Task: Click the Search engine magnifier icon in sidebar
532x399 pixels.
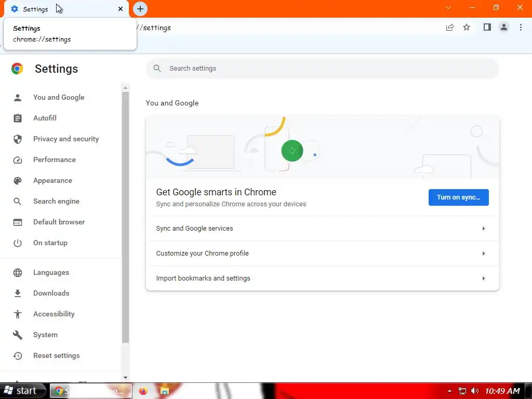Action: (18, 202)
